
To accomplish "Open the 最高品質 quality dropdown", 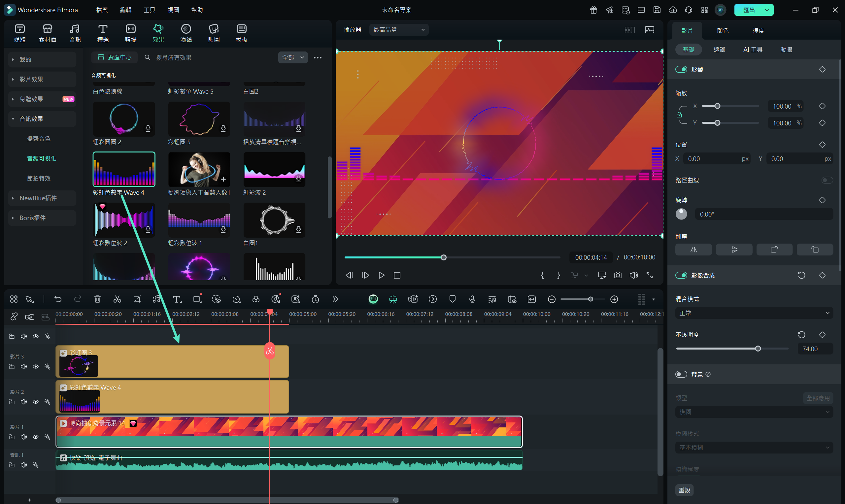I will click(399, 30).
